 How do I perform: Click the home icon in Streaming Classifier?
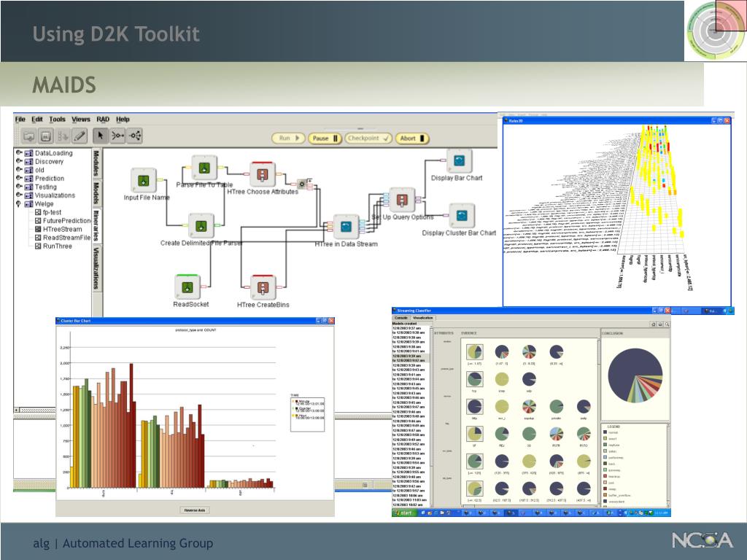pyautogui.click(x=653, y=324)
